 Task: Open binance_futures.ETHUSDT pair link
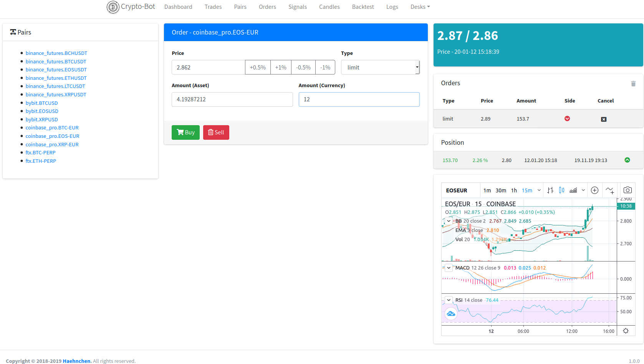pos(56,78)
